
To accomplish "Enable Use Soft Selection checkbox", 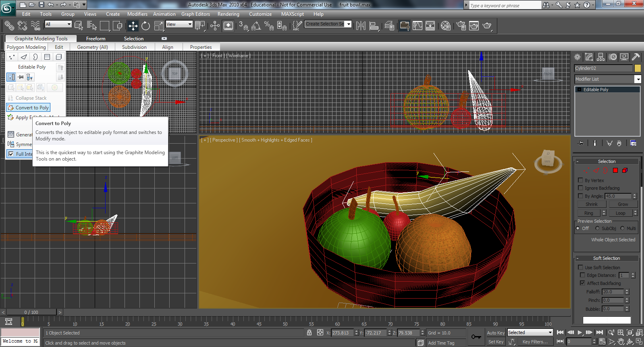I will coord(580,267).
